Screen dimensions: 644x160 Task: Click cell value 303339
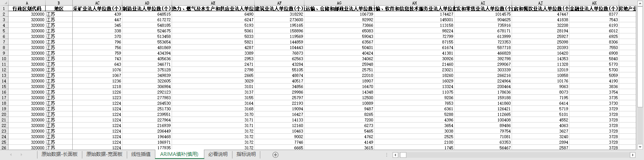point(483,70)
